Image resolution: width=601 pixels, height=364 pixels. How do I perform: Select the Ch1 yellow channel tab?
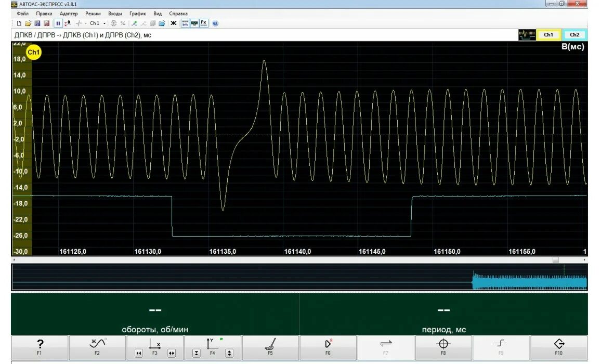pyautogui.click(x=548, y=35)
